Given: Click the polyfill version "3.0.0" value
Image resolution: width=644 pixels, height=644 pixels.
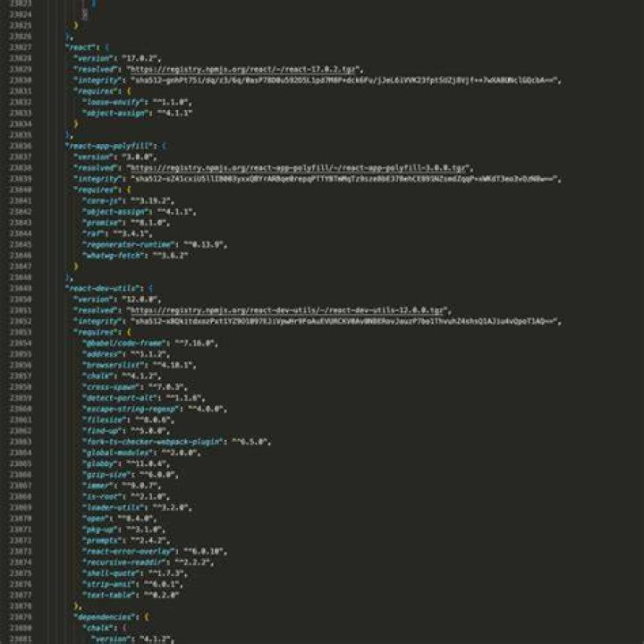Looking at the screenshot, I should coord(140,157).
